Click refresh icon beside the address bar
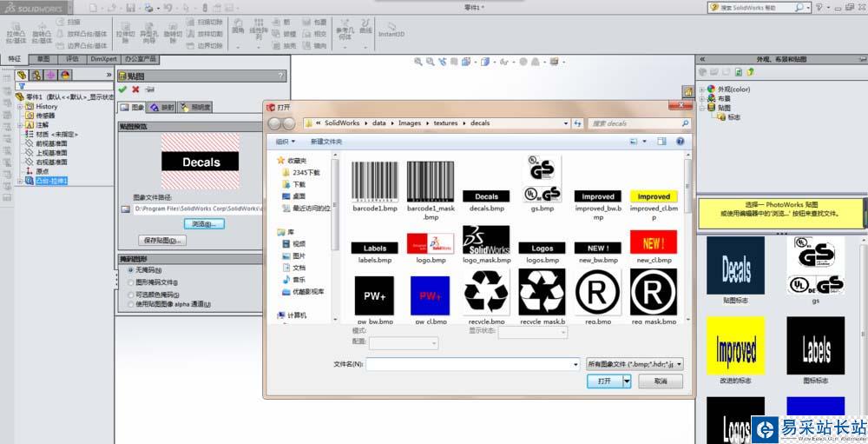 pos(578,123)
